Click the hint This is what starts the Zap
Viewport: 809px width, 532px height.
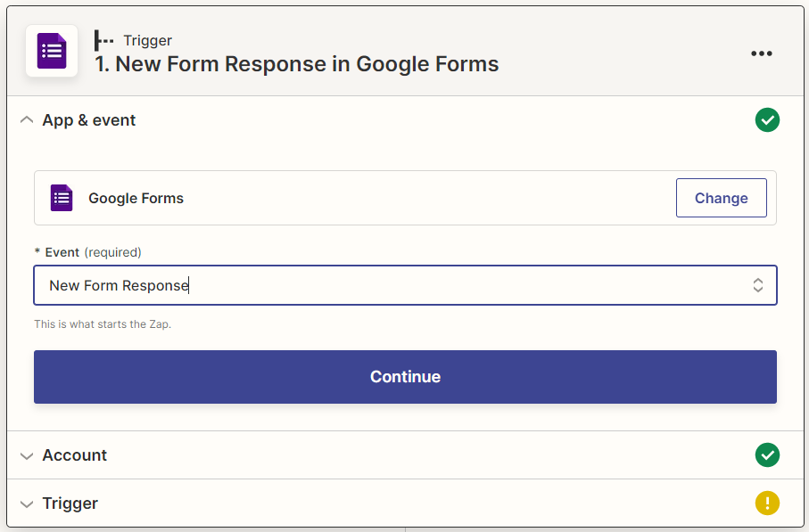pyautogui.click(x=103, y=324)
